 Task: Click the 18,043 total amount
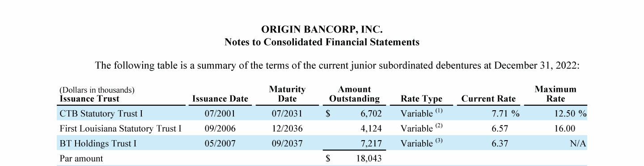pos(369,158)
